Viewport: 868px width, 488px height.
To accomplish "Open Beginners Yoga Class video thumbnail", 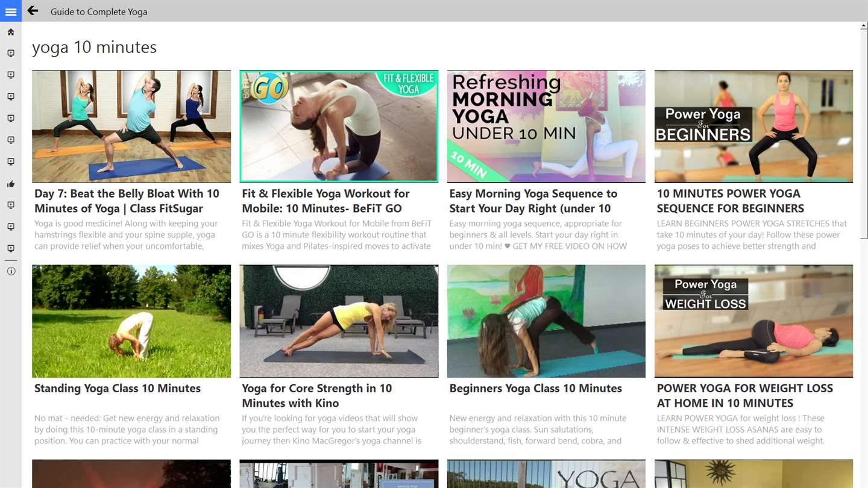I will [546, 321].
